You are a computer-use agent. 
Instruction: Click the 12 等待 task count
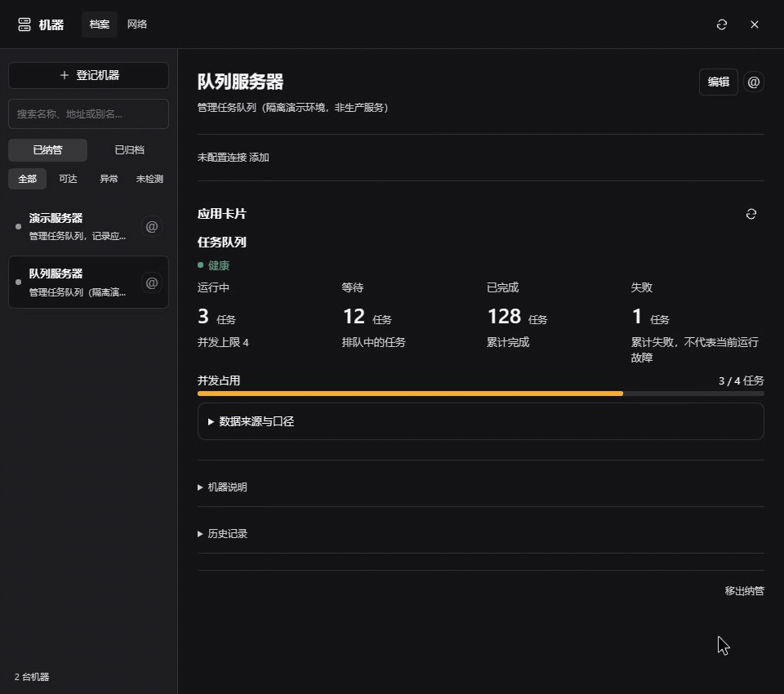(354, 317)
